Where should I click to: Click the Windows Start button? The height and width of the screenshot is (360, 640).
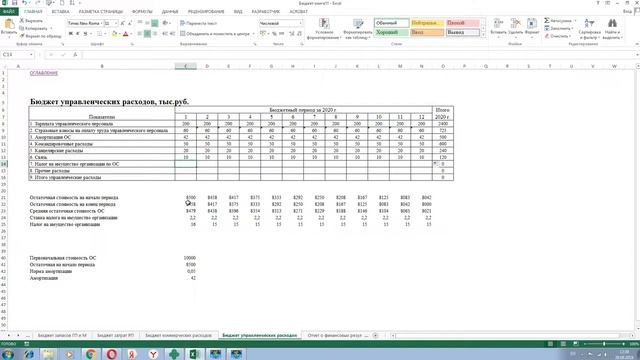[x=8, y=354]
